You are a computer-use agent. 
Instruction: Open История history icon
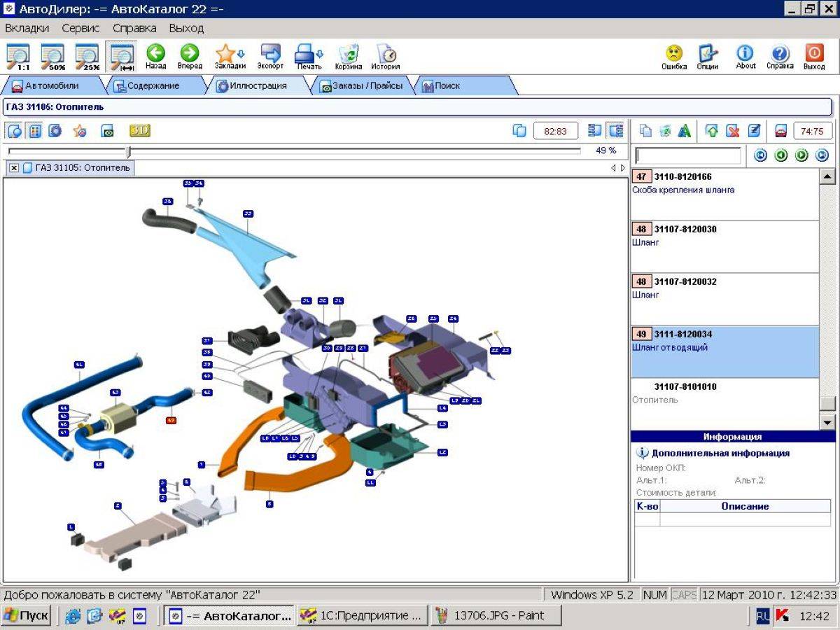coord(385,56)
